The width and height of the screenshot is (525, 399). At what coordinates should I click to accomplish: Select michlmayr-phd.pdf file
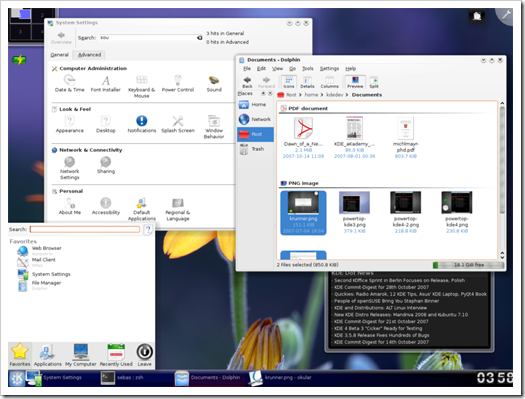pyautogui.click(x=405, y=137)
